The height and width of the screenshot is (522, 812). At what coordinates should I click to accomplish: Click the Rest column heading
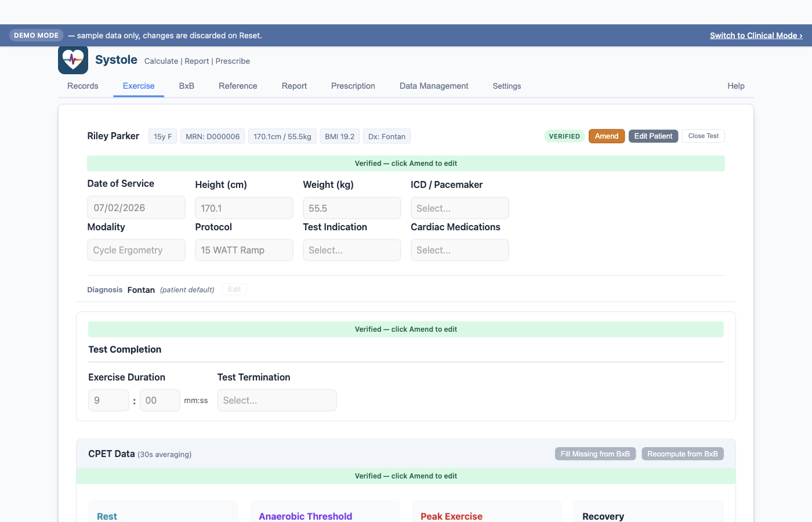coord(107,516)
